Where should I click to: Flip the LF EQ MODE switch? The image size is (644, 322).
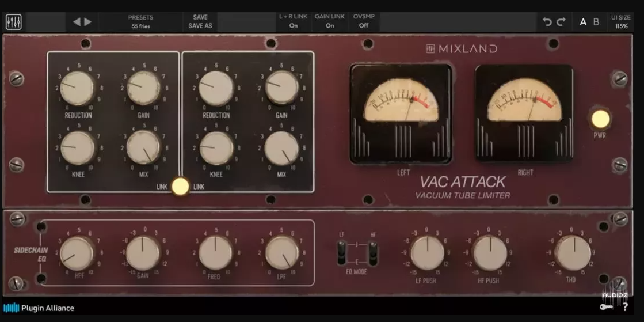click(342, 252)
